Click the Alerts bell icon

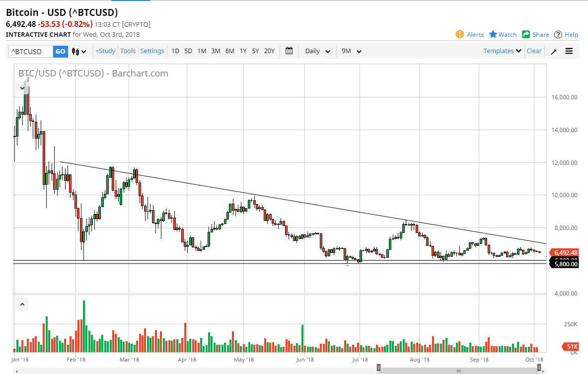click(461, 34)
